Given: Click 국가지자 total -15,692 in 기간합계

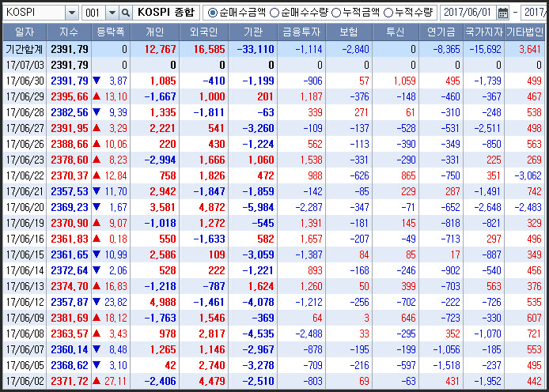Looking at the screenshot, I should (485, 49).
